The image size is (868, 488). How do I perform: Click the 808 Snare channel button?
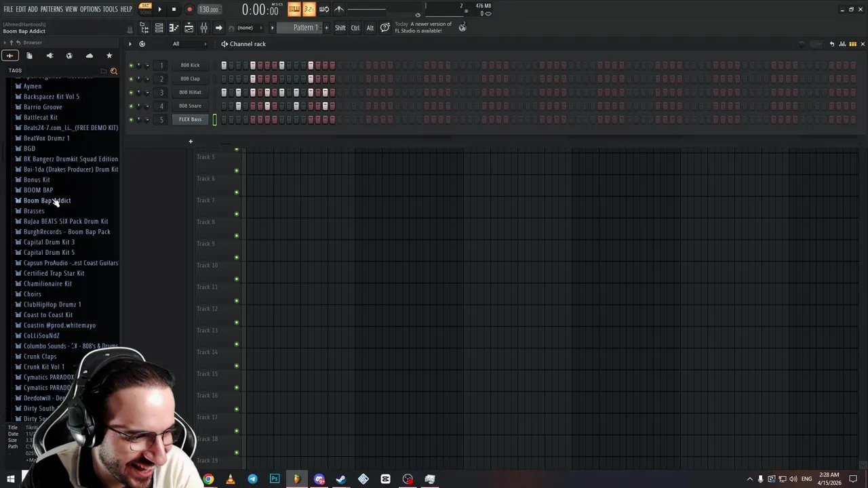(191, 106)
